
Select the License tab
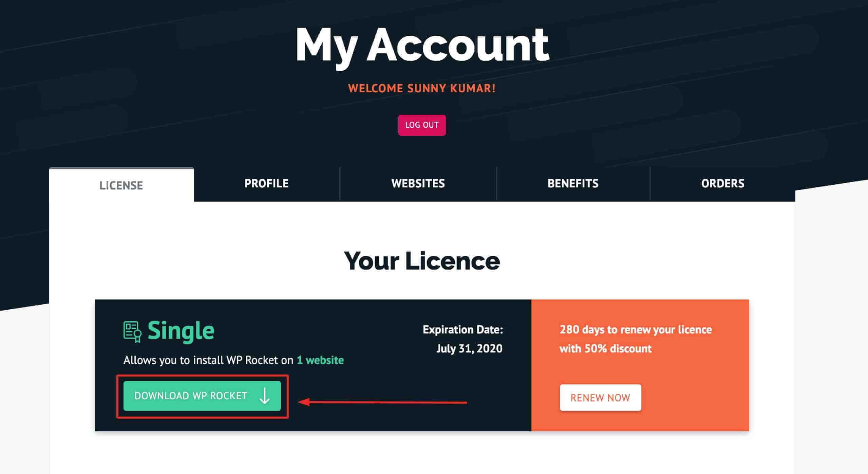pyautogui.click(x=121, y=185)
